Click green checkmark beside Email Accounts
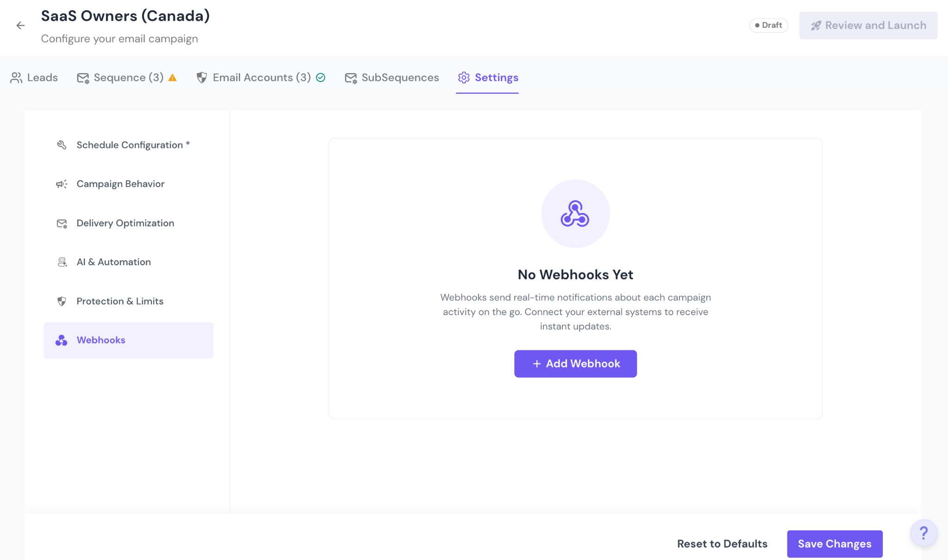 (x=320, y=78)
